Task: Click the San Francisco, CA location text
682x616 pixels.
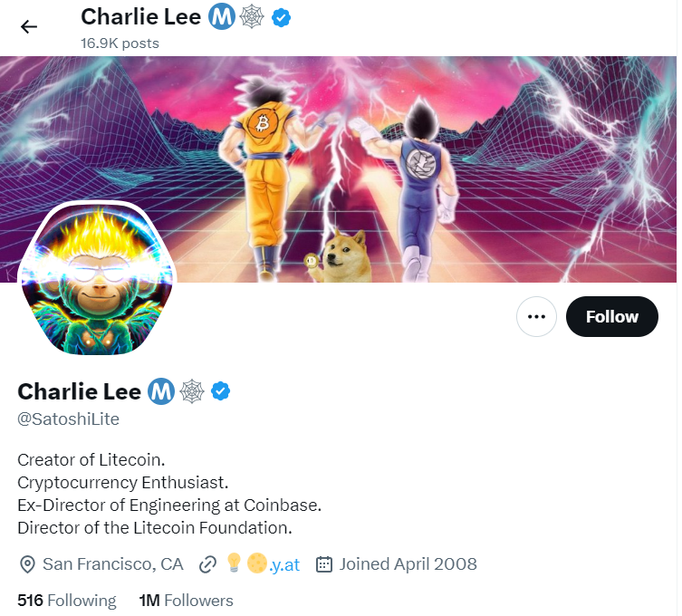Action: tap(112, 564)
